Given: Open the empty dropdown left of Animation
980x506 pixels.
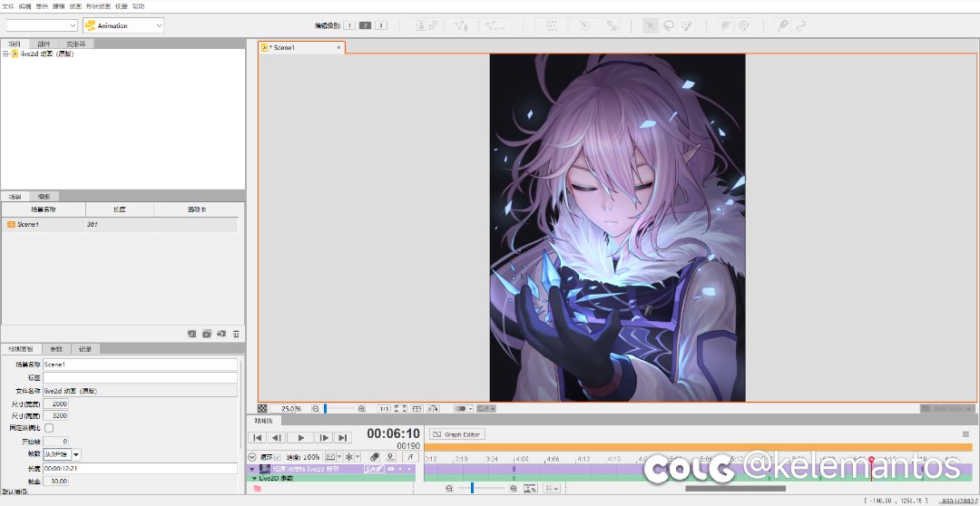Looking at the screenshot, I should pos(42,25).
